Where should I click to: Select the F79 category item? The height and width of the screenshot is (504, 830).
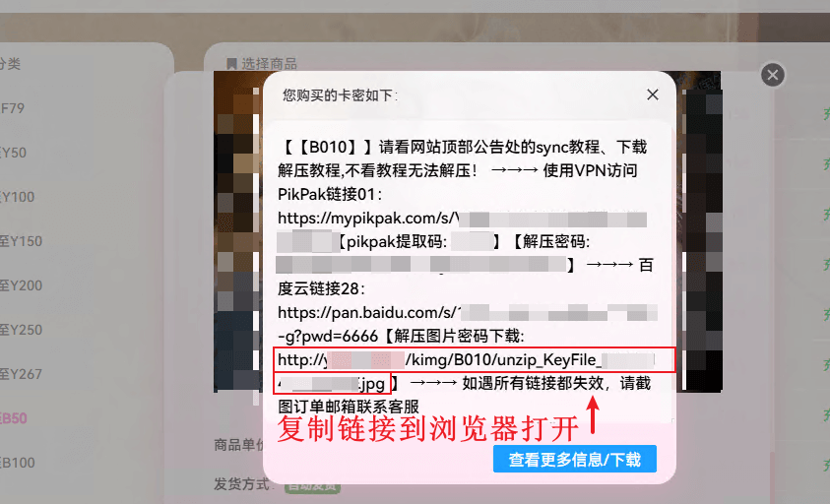[13, 108]
